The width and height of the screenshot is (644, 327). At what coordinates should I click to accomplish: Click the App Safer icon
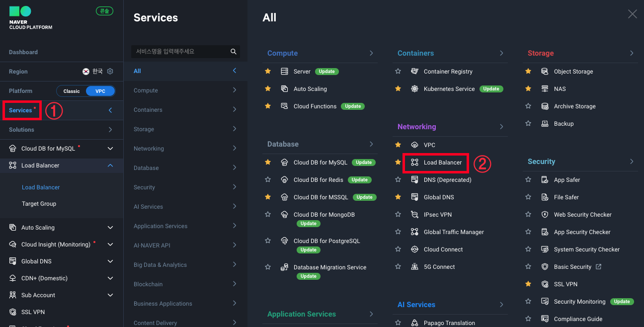[545, 179]
